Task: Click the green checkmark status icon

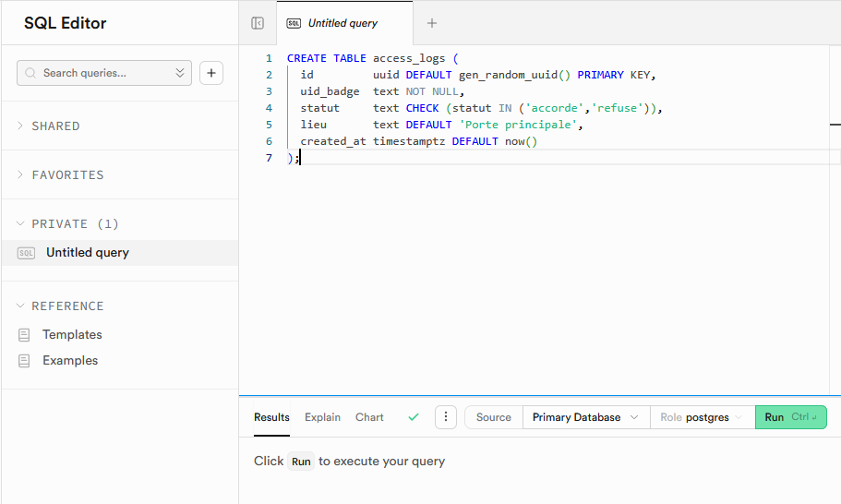Action: pyautogui.click(x=414, y=416)
